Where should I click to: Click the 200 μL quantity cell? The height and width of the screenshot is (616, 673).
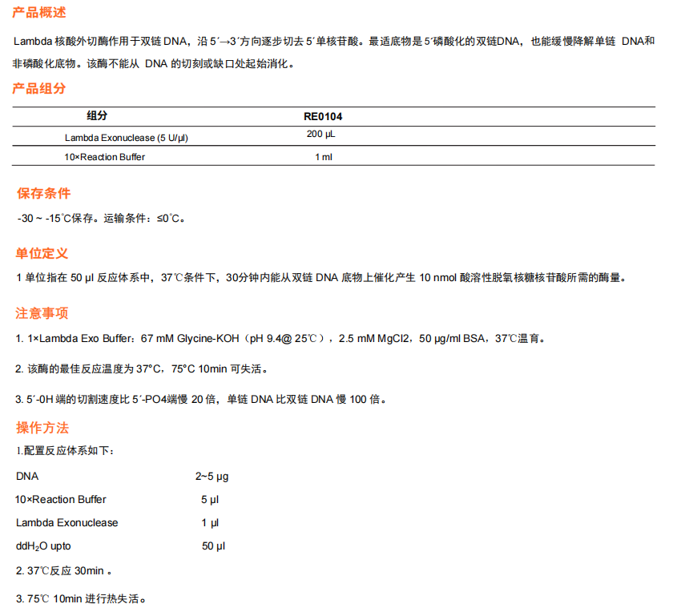[x=323, y=135]
